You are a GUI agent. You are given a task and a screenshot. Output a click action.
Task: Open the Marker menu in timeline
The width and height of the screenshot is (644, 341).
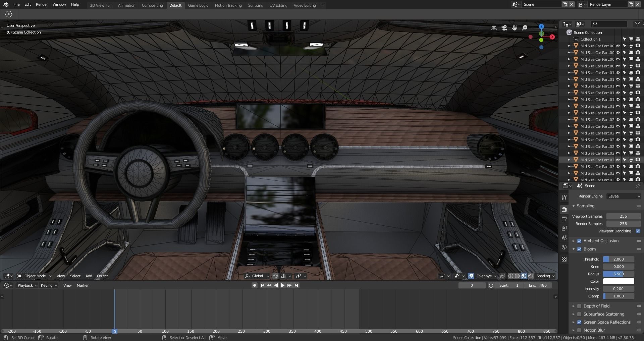point(83,285)
